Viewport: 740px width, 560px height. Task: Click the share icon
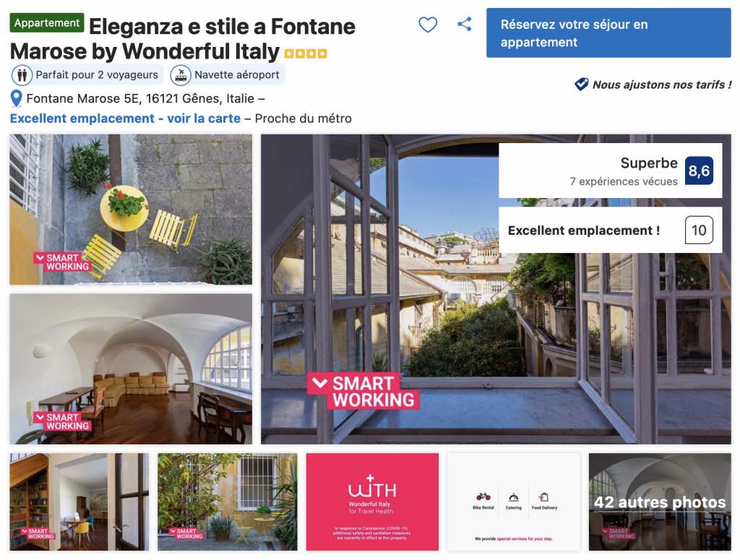(x=465, y=24)
